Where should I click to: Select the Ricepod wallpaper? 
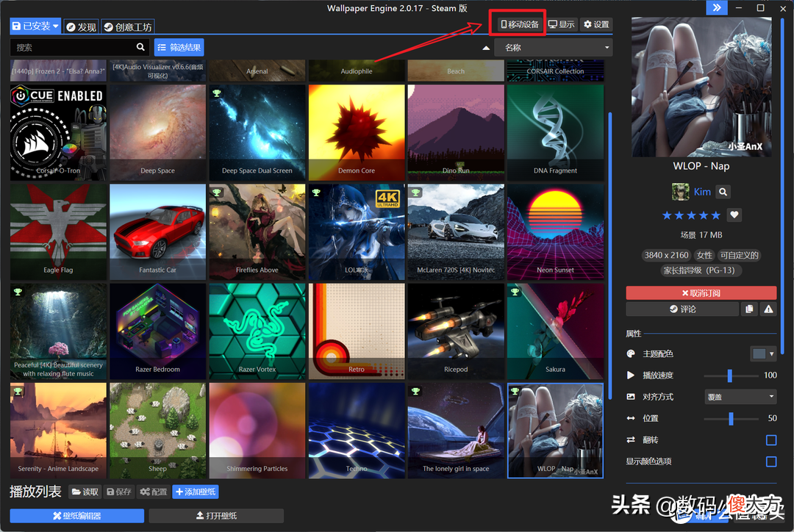[456, 331]
